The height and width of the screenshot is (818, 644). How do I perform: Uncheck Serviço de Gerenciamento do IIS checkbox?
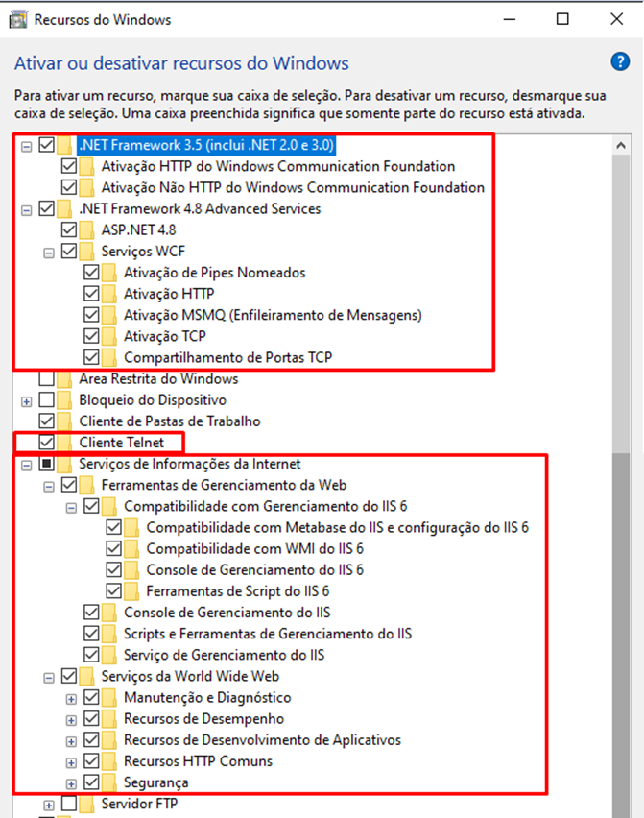coord(91,655)
